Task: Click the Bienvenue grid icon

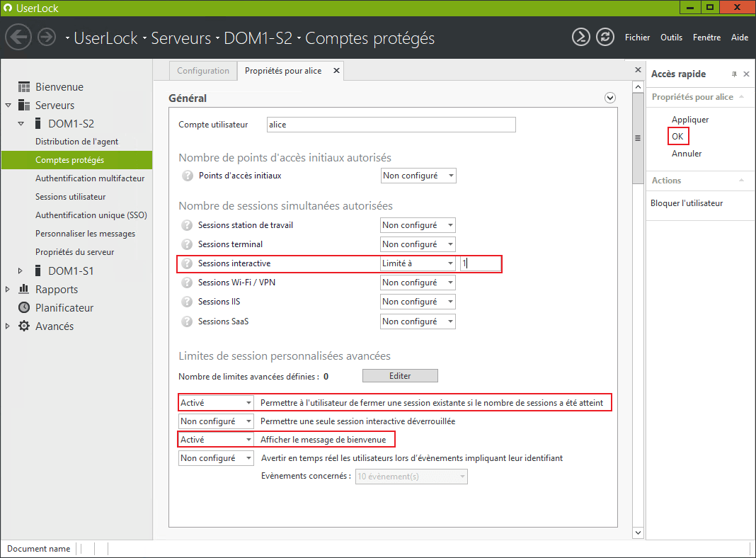Action: [x=24, y=87]
